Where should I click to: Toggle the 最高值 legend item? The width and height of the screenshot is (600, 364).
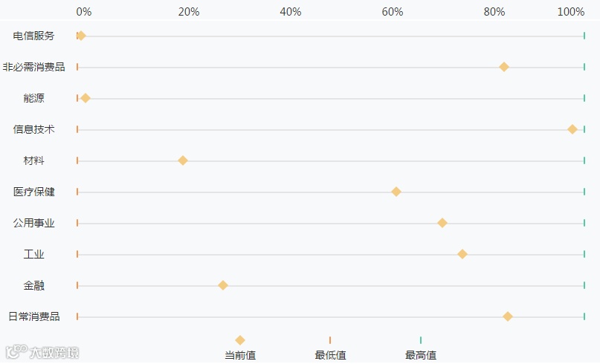pos(421,348)
